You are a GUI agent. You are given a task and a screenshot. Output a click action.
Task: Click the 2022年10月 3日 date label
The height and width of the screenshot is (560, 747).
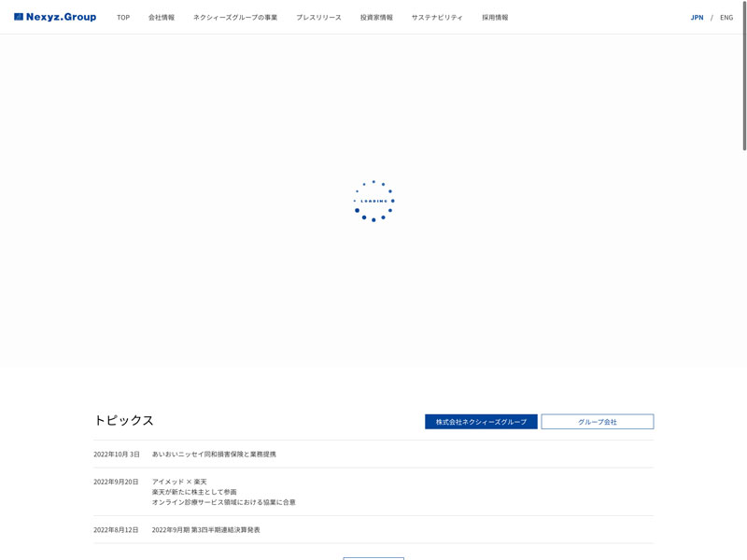[x=117, y=455]
